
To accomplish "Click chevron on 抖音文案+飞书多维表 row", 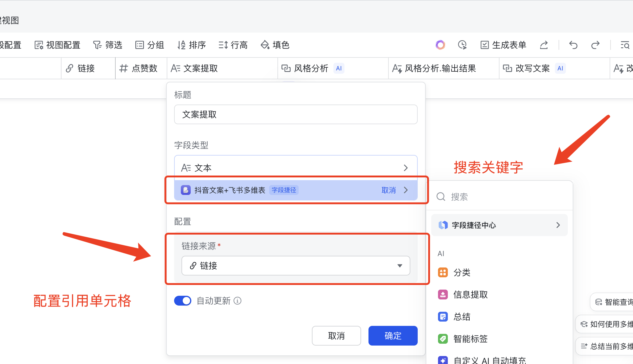I will click(406, 190).
